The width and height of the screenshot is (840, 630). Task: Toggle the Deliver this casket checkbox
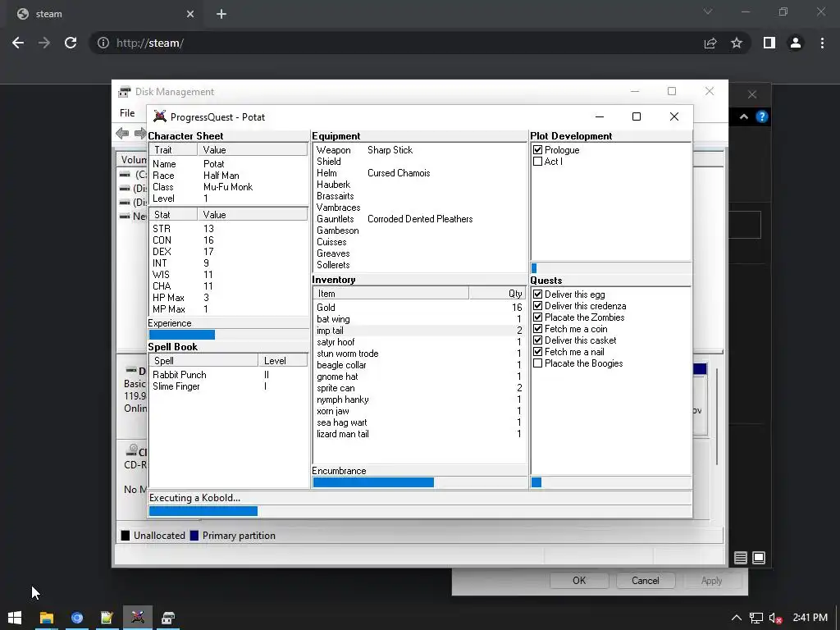pos(538,340)
